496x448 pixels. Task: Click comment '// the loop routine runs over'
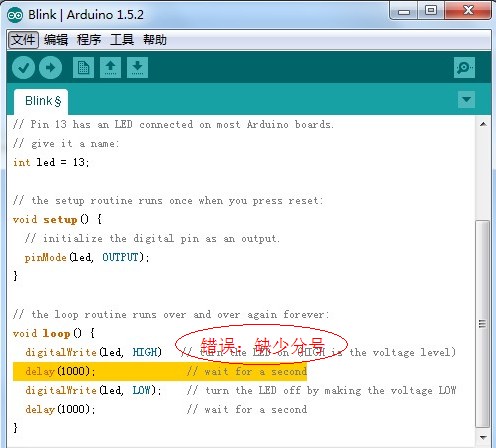pos(171,315)
